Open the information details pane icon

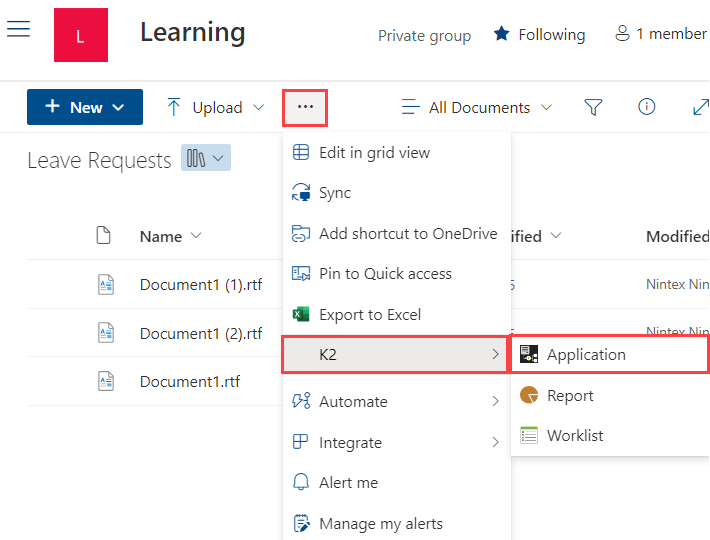click(x=647, y=107)
